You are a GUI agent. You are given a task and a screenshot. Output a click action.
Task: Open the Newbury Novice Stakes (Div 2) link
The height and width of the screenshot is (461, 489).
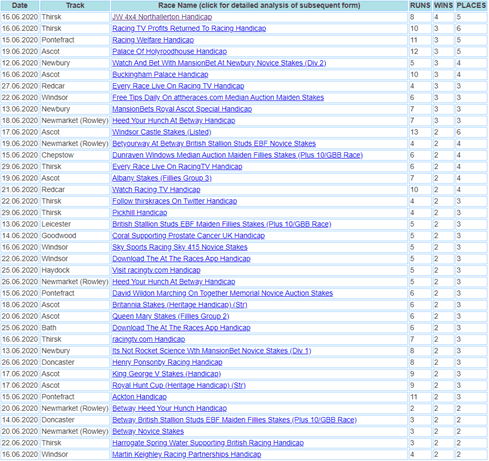click(219, 63)
